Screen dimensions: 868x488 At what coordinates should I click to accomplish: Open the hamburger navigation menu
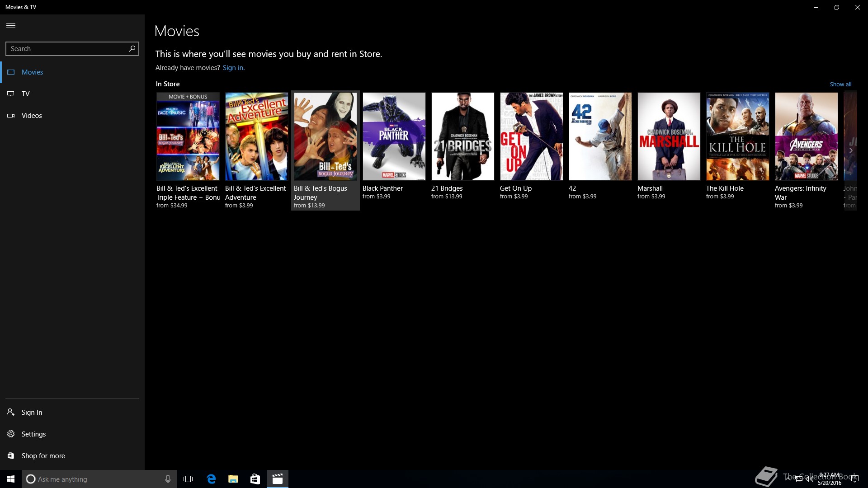click(11, 25)
